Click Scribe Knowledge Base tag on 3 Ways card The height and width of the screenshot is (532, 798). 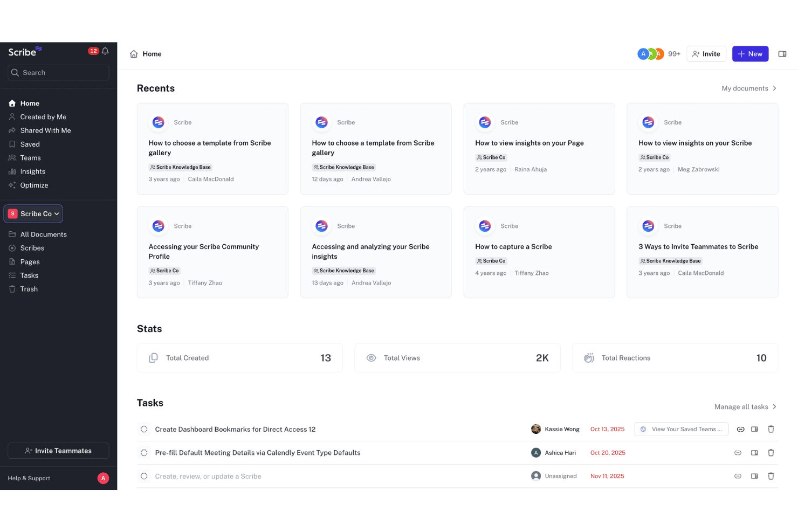(671, 261)
